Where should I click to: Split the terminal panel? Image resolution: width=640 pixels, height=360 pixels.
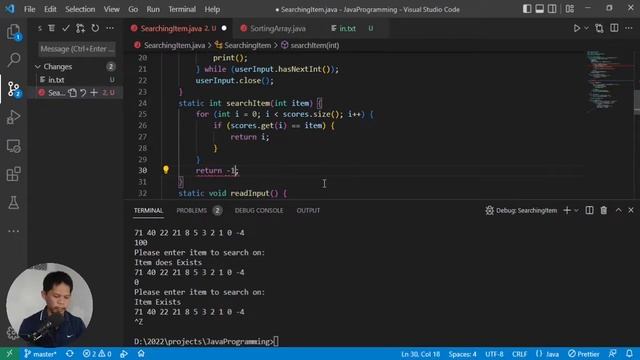(x=589, y=210)
